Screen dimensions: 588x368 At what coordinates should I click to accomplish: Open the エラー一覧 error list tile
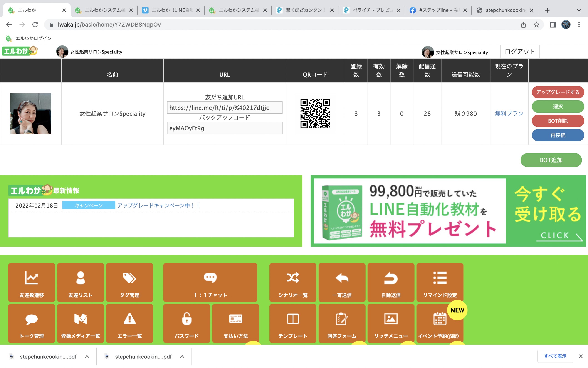click(x=130, y=323)
